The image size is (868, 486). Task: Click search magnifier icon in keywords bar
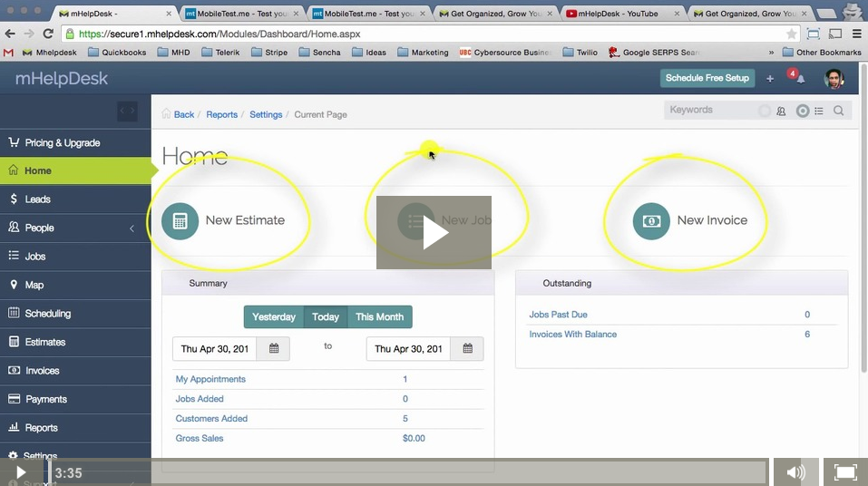[839, 111]
